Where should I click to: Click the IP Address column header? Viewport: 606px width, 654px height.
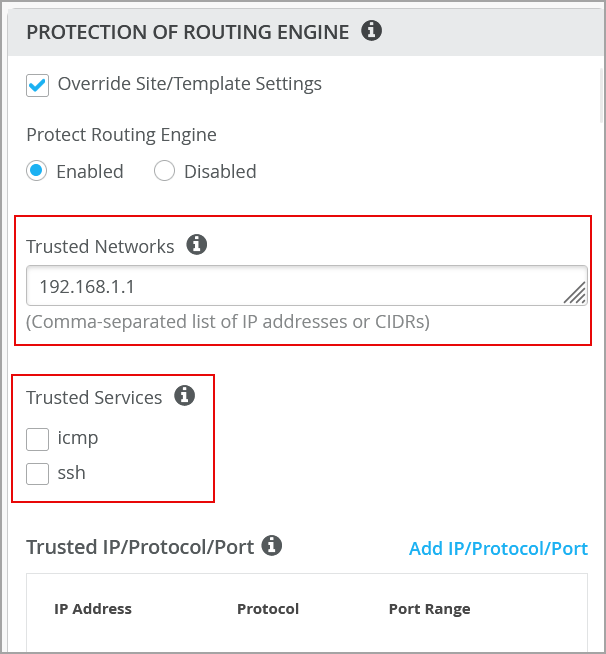[x=93, y=608]
